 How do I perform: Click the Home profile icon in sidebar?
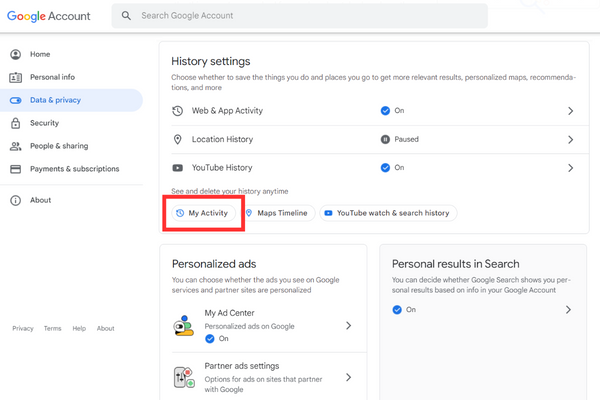(x=16, y=54)
